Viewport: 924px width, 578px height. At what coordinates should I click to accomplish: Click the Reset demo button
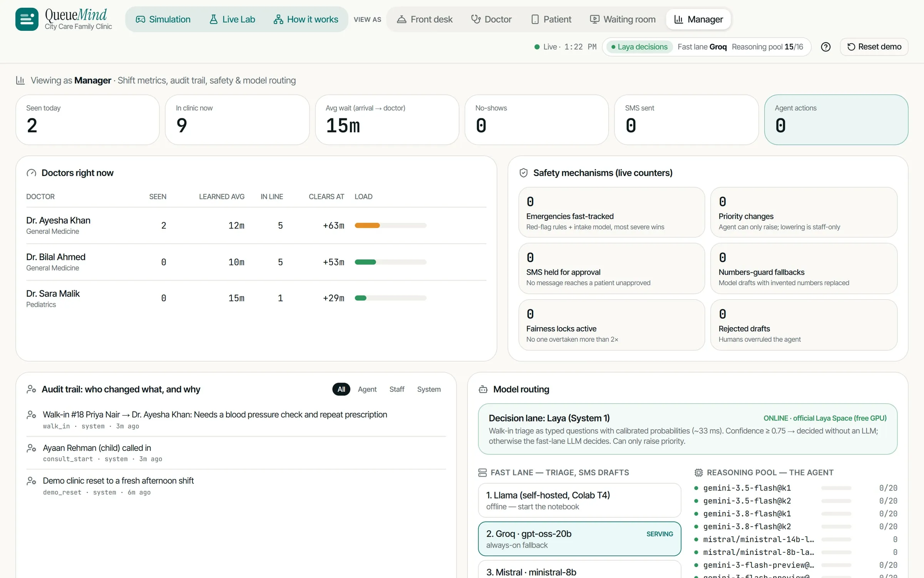pyautogui.click(x=874, y=47)
